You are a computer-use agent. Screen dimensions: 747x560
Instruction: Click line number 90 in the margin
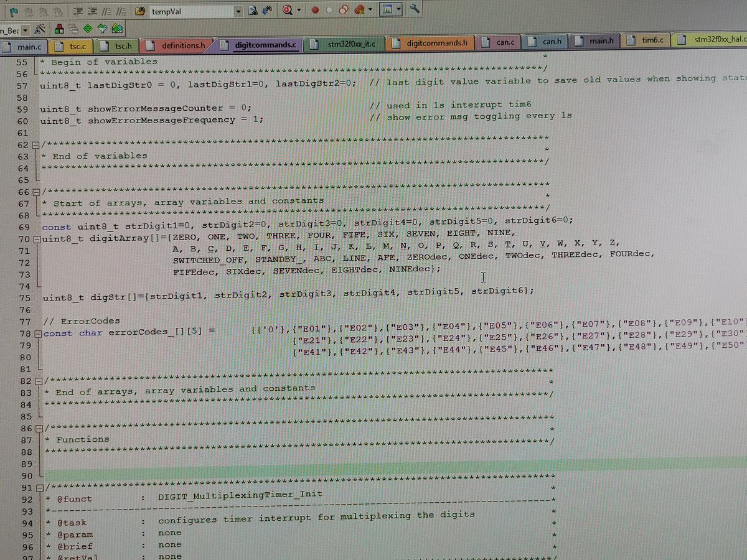pos(25,476)
